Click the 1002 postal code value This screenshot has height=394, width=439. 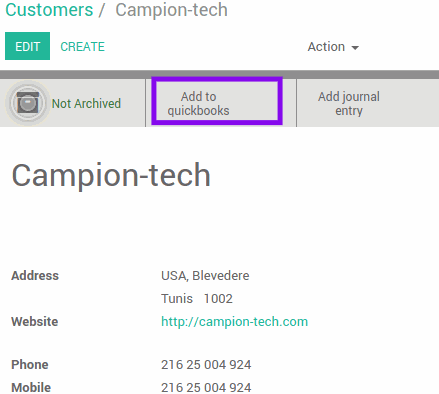click(x=218, y=299)
